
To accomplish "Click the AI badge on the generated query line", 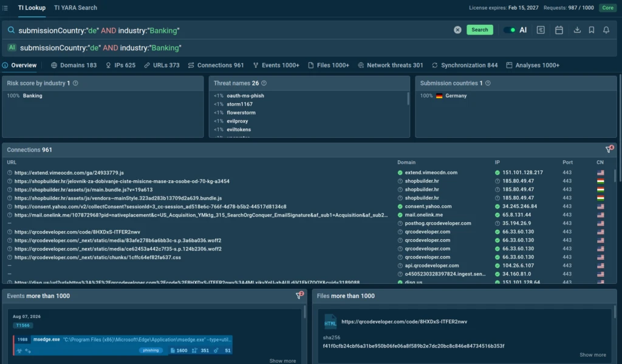I will (x=12, y=47).
